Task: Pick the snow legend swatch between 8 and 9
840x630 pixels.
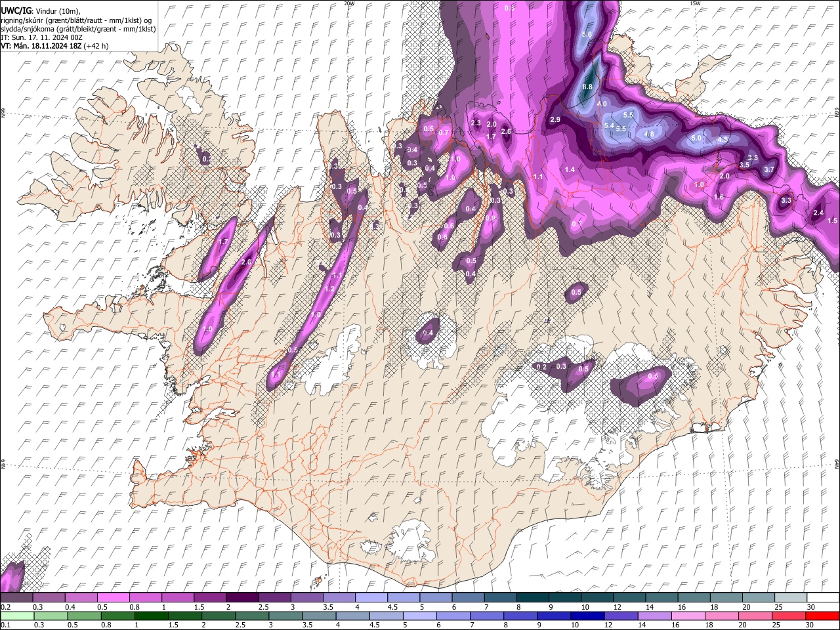Action: click(x=533, y=598)
